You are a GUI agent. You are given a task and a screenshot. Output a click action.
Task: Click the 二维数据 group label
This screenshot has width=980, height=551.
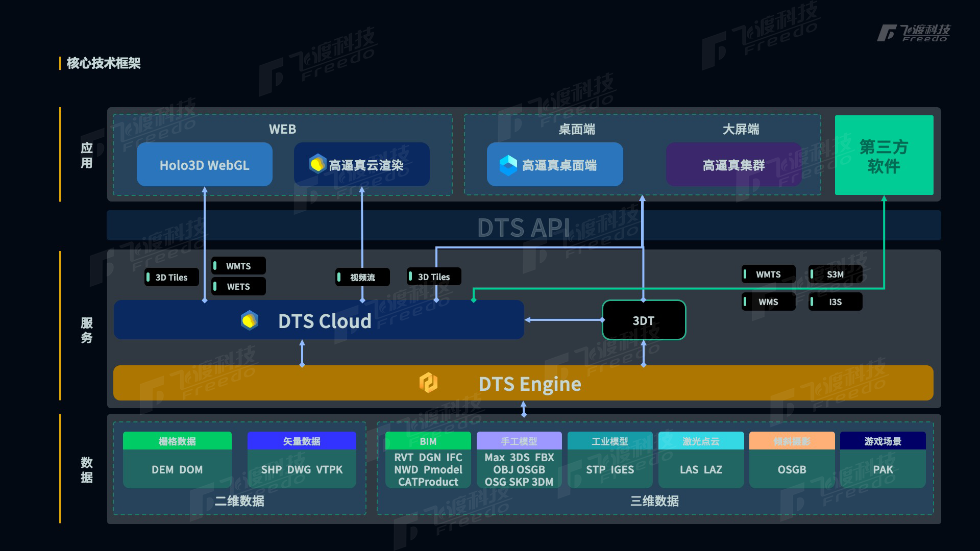point(239,501)
